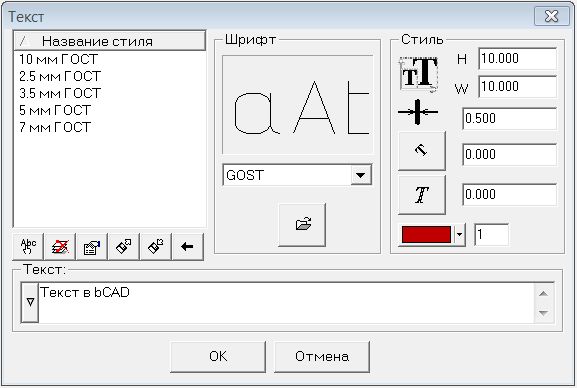Click the delete style icon with red cross
The width and height of the screenshot is (577, 388).
[x=60, y=246]
